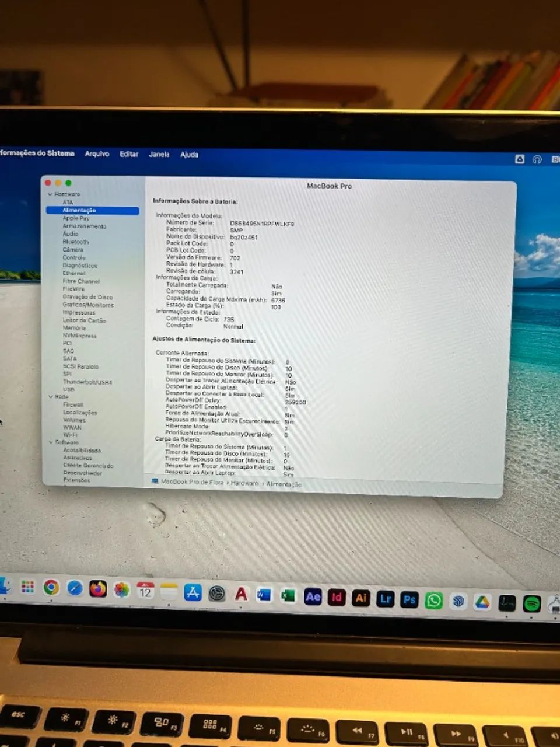Click the Contagem de Ciclo value 735
560x747 pixels.
tap(229, 319)
